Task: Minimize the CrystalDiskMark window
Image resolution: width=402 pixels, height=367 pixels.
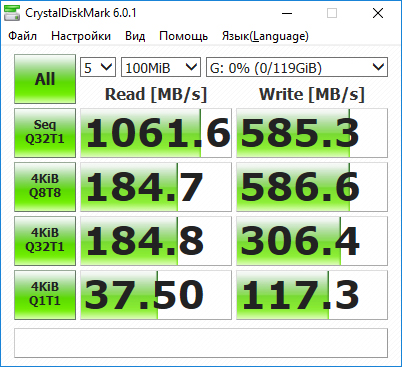Action: 287,13
